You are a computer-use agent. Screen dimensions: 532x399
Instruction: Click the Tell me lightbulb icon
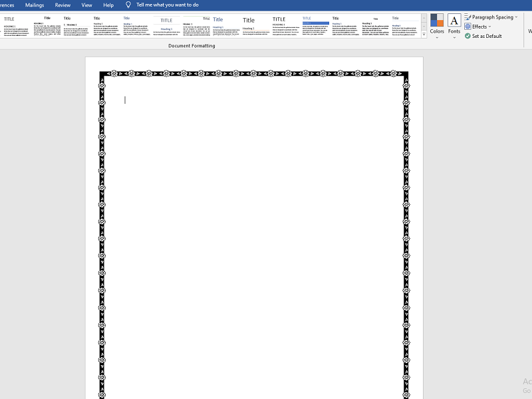[128, 5]
